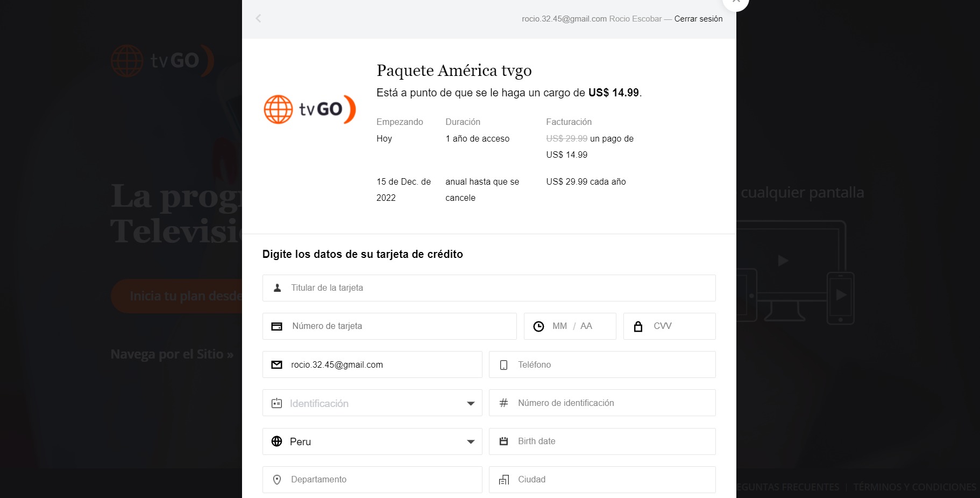The image size is (980, 498).
Task: Click the lock icon beside CVV
Action: tap(638, 326)
